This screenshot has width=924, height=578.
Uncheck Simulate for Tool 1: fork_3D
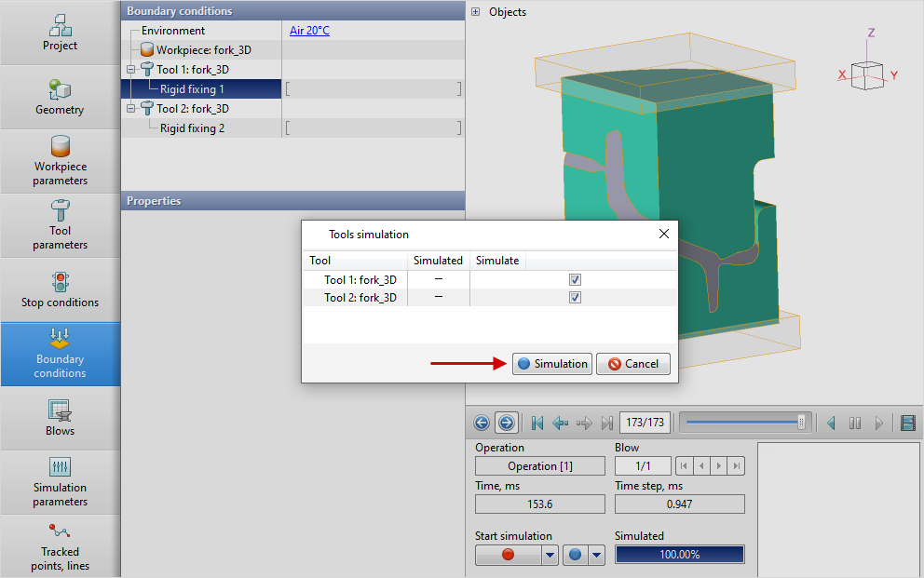(x=575, y=279)
